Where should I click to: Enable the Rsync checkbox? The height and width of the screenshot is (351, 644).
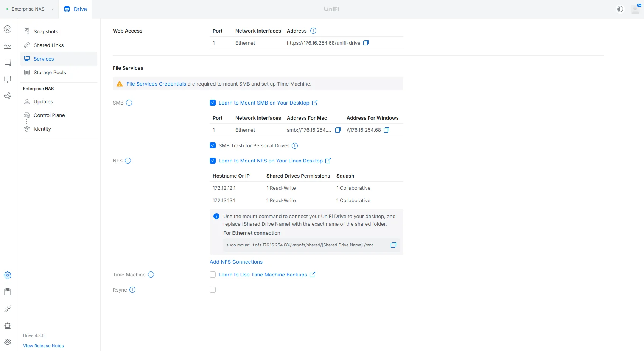(213, 290)
